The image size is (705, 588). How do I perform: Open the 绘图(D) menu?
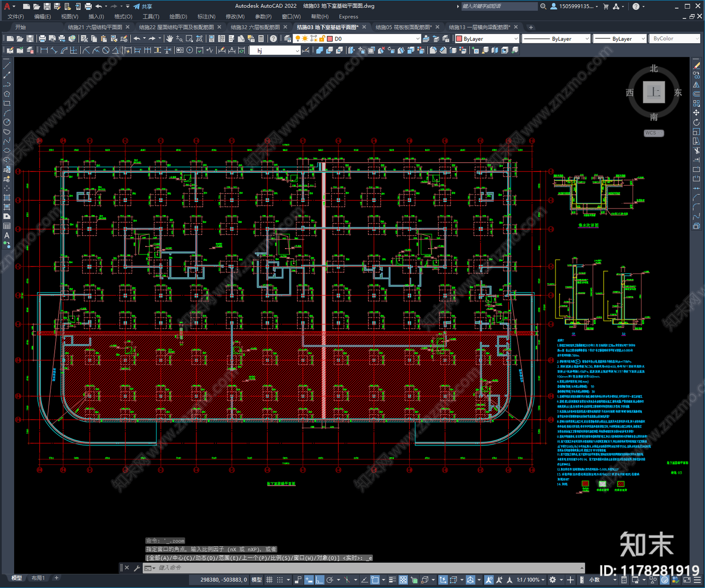click(178, 17)
